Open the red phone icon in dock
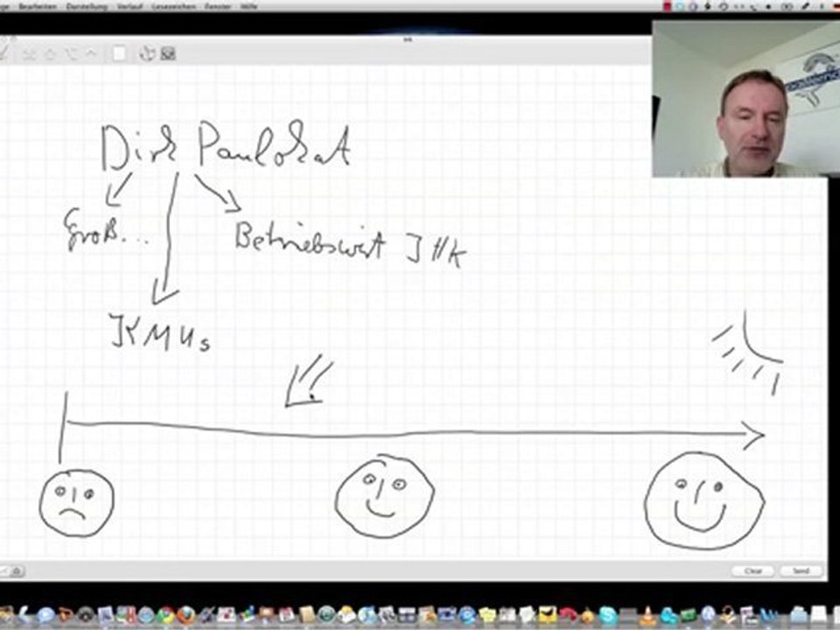 569,615
